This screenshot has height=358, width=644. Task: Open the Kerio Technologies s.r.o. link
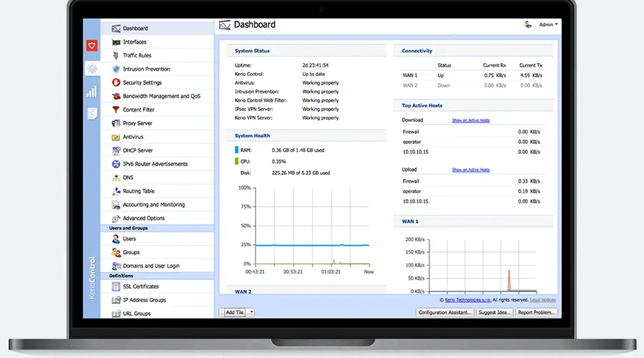[468, 300]
